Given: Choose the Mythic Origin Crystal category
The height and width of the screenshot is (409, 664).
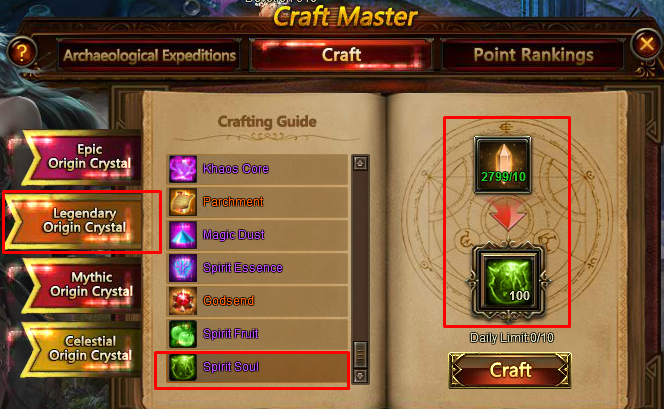Looking at the screenshot, I should click(83, 285).
